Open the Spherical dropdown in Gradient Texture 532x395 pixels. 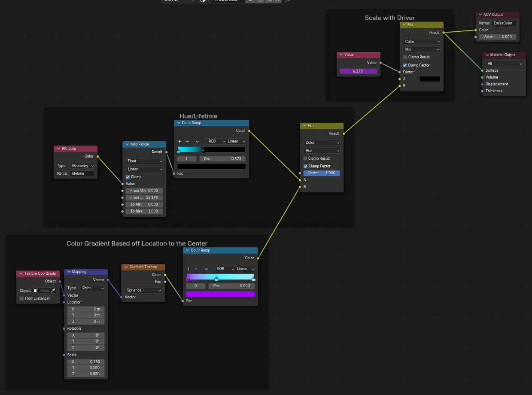pyautogui.click(x=143, y=290)
